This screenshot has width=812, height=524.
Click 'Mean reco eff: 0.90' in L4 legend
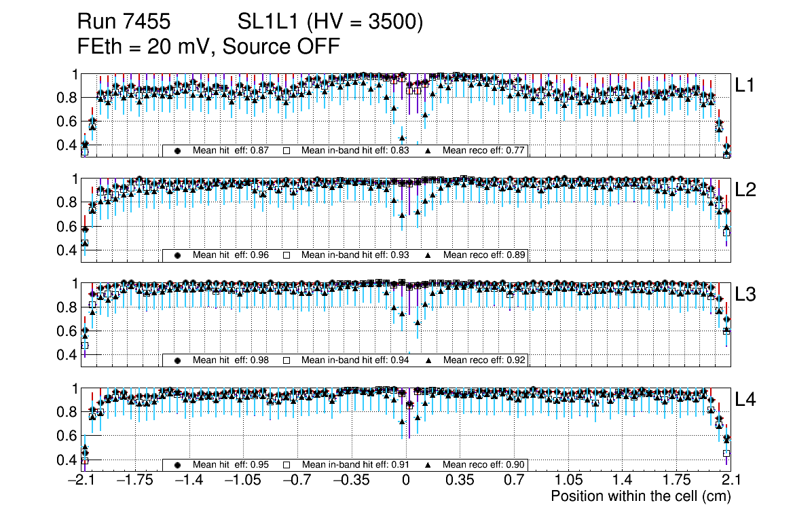(484, 465)
